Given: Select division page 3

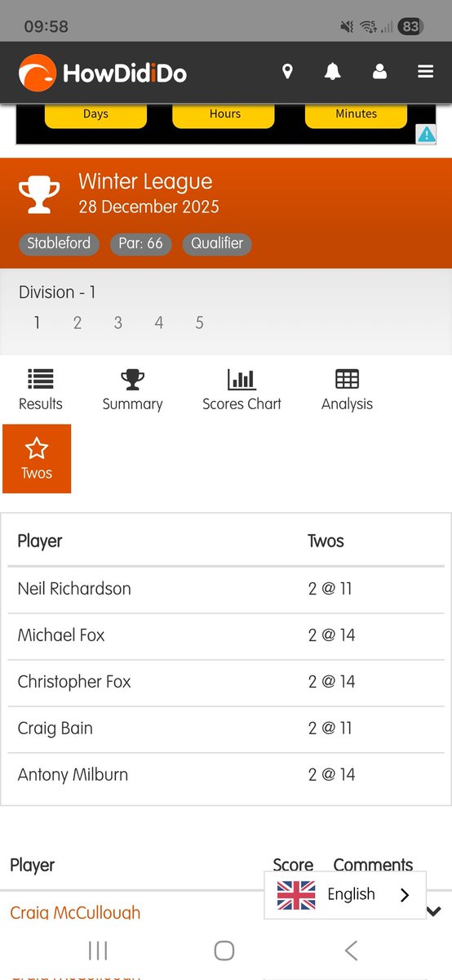Looking at the screenshot, I should point(118,323).
